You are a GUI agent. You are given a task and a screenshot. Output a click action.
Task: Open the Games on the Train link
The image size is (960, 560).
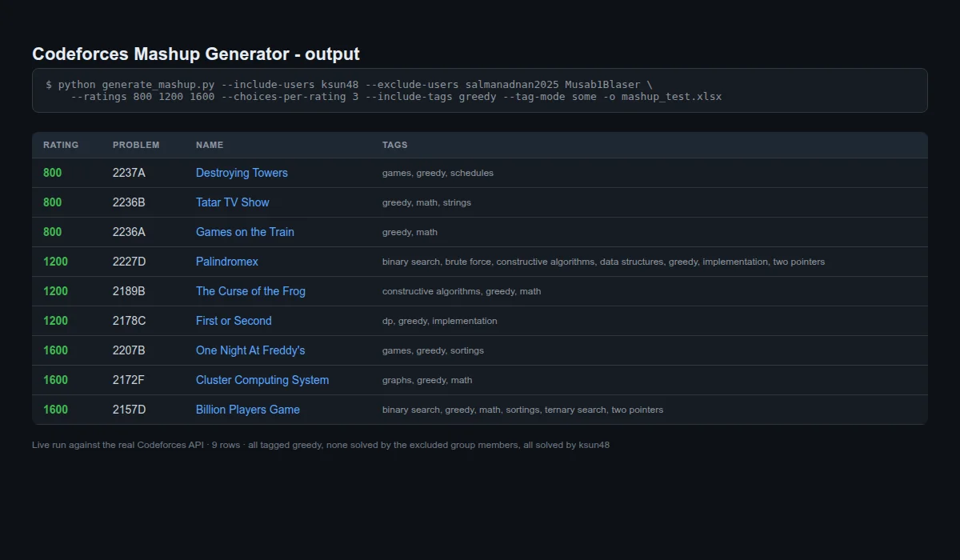coord(245,232)
